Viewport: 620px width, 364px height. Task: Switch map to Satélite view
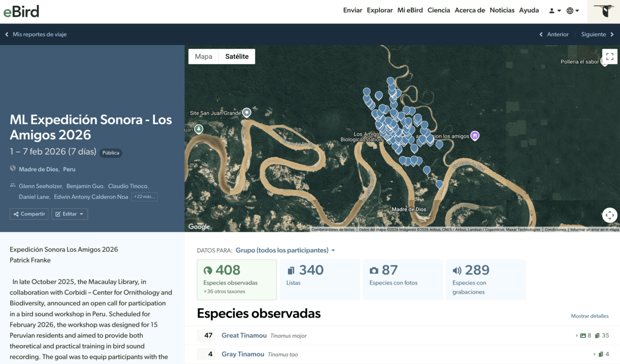pos(237,57)
